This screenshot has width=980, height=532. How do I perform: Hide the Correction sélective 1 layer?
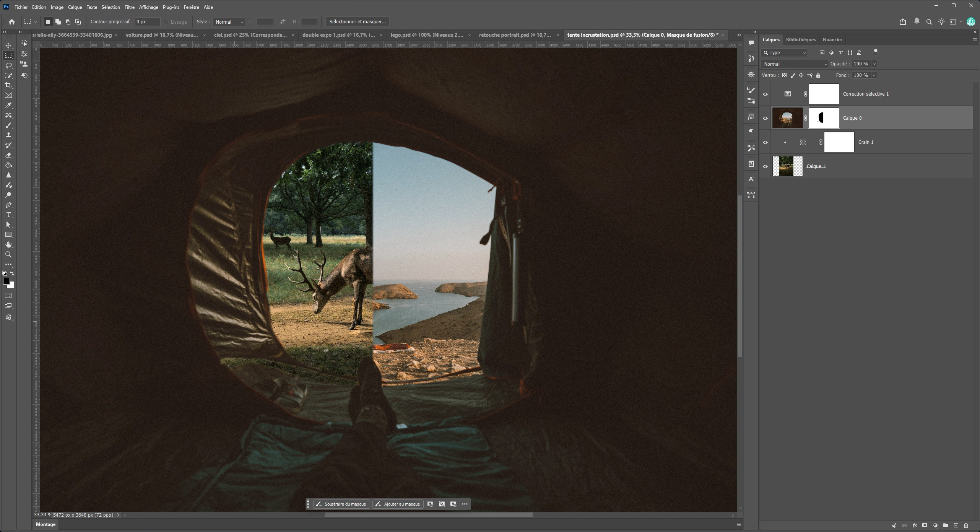click(x=765, y=94)
